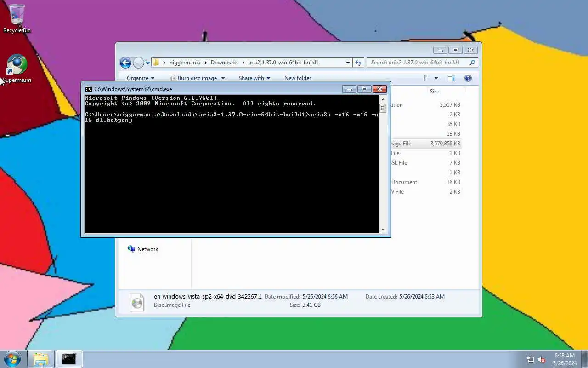Viewport: 588px width, 368px height.
Task: Open the address bar previous locations dropdown
Action: 348,63
